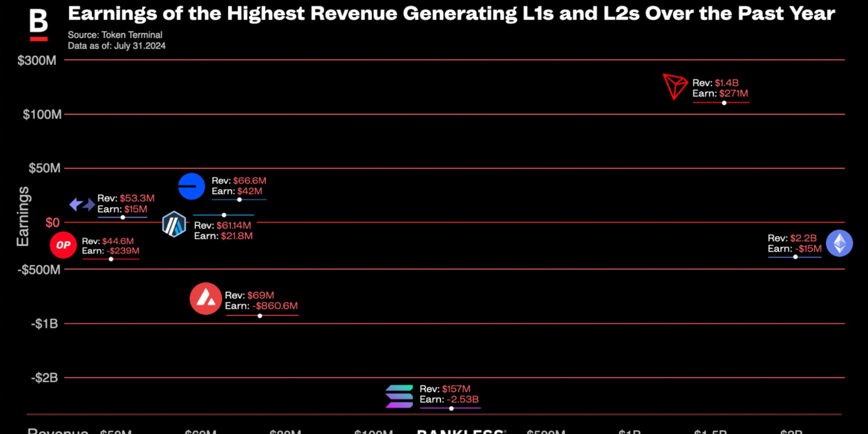Viewport: 868px width, 434px height.
Task: Click the zkSync data point dot
Action: click(x=123, y=217)
